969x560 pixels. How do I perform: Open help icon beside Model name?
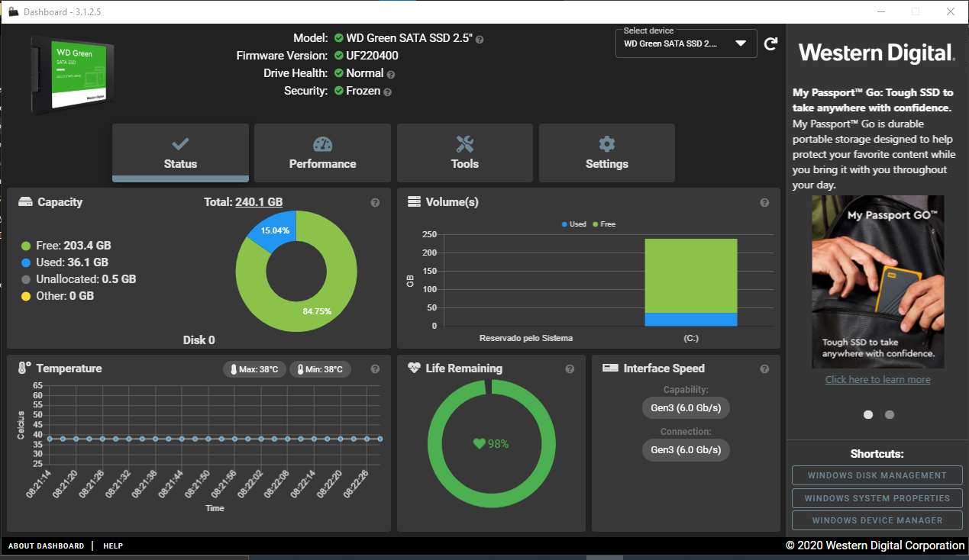click(480, 39)
